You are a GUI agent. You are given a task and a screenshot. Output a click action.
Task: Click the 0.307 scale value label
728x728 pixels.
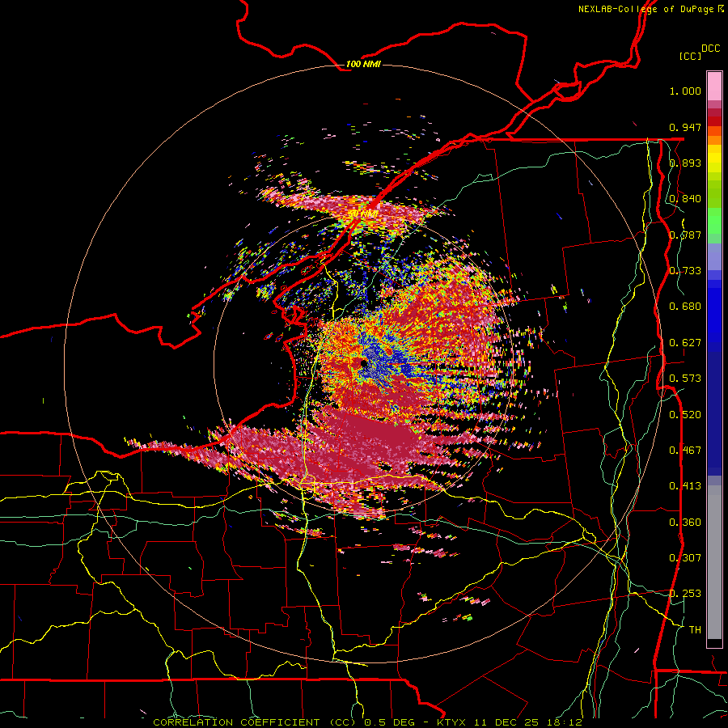(685, 558)
